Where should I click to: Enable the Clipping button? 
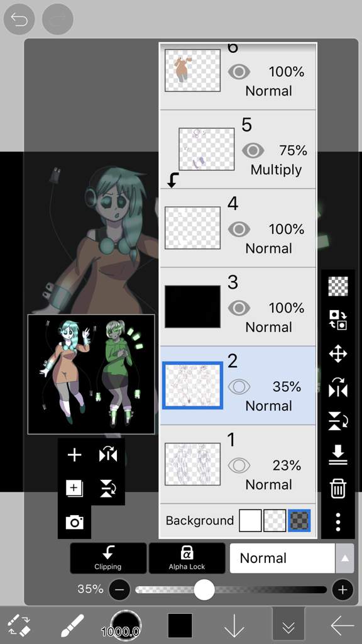(108, 558)
